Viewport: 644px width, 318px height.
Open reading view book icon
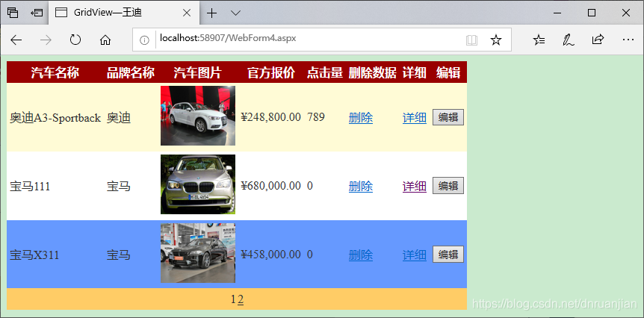tap(472, 40)
